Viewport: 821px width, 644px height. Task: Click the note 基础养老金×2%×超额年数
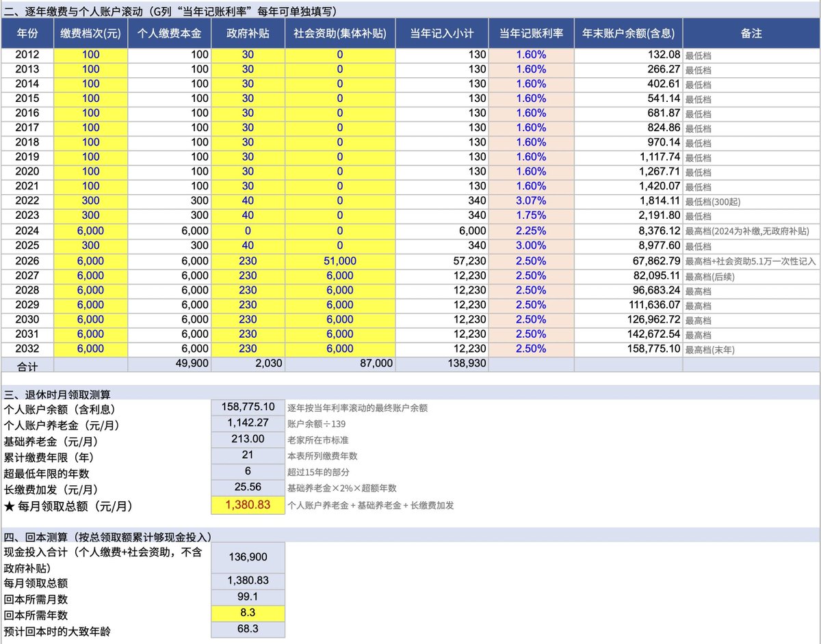click(x=343, y=489)
